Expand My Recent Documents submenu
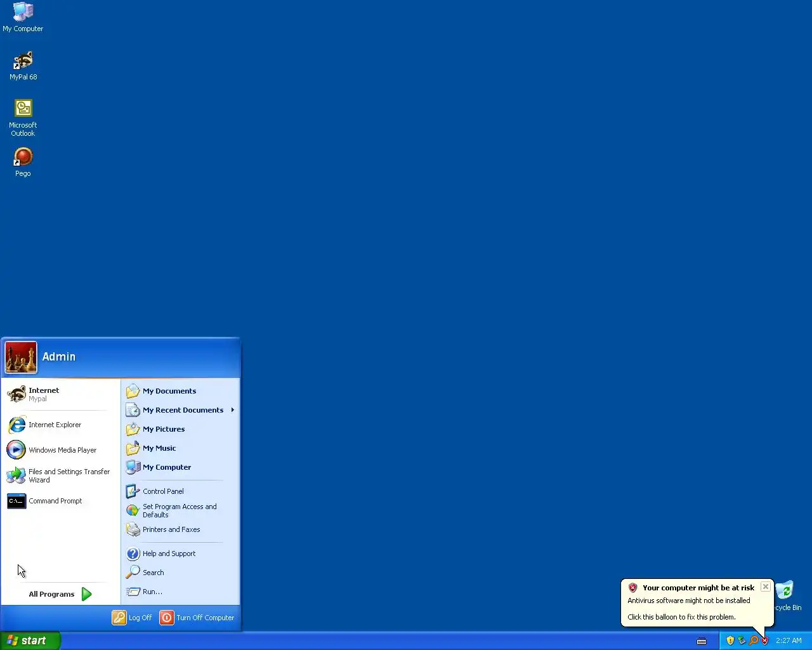The image size is (812, 650). 180,410
